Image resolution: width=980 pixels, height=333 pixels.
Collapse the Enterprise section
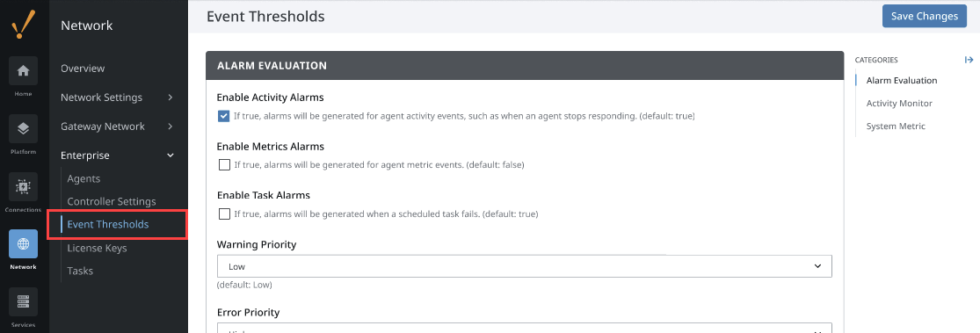tap(171, 156)
